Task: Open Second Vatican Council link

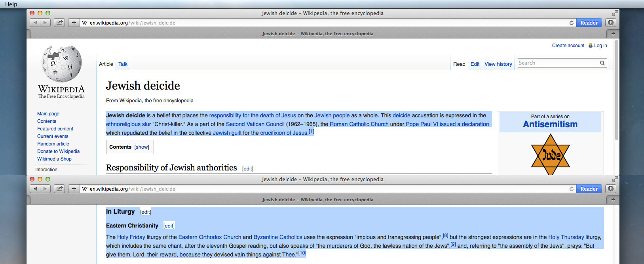Action: click(x=255, y=124)
